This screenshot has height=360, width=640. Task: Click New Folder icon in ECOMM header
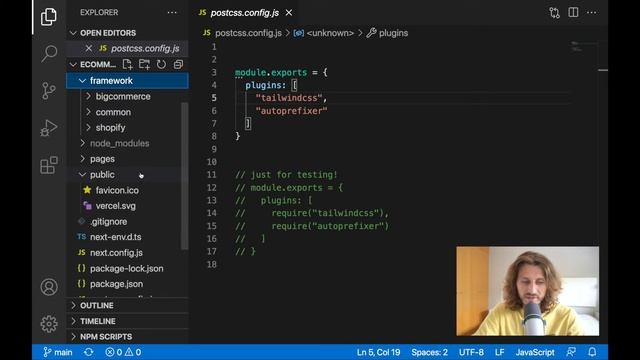(144, 64)
